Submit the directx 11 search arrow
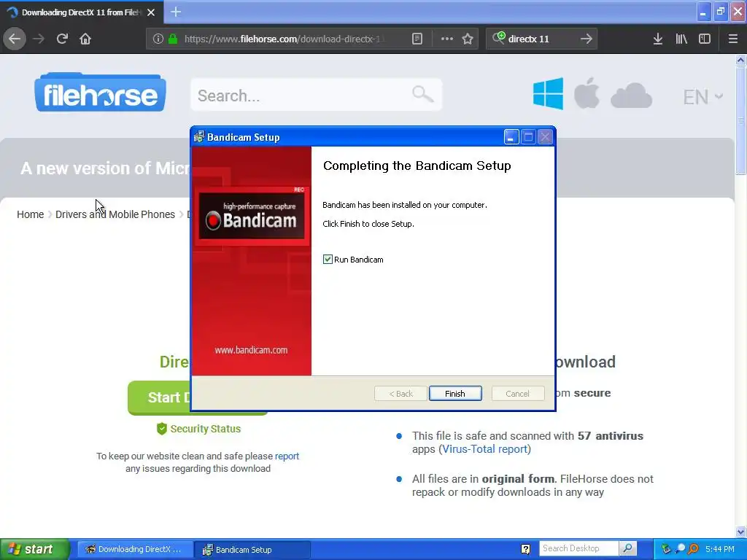The width and height of the screenshot is (747, 560). point(587,39)
